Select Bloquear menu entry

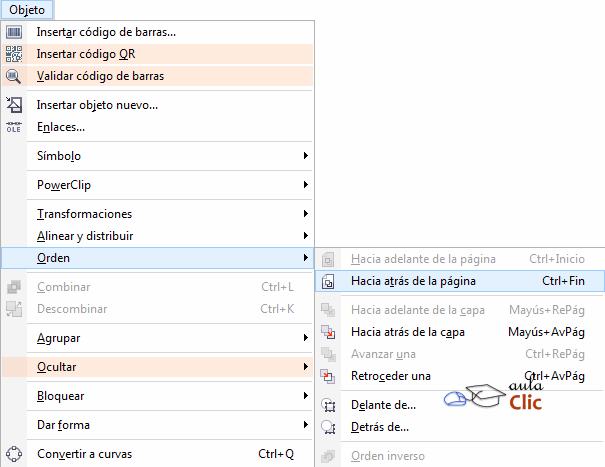(60, 396)
